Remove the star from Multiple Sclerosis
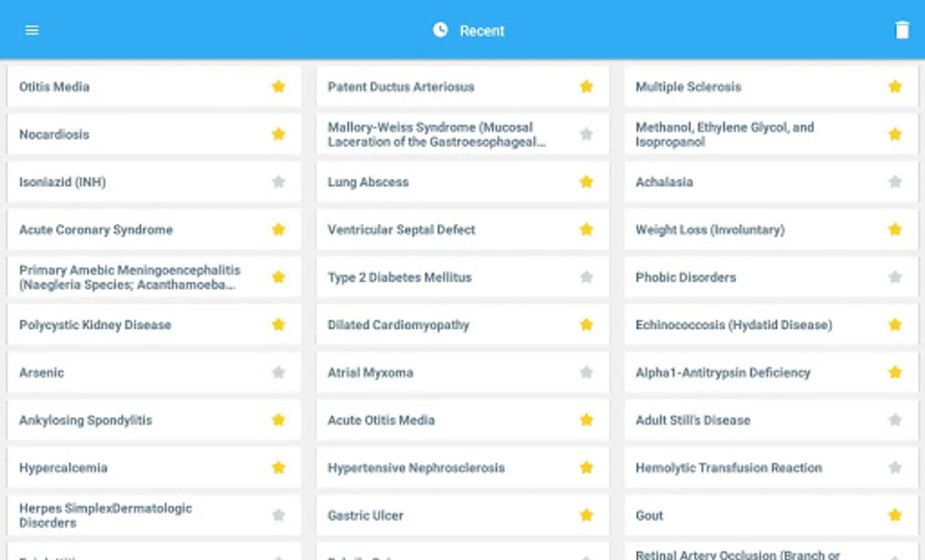Screen dimensions: 925x560 point(895,86)
